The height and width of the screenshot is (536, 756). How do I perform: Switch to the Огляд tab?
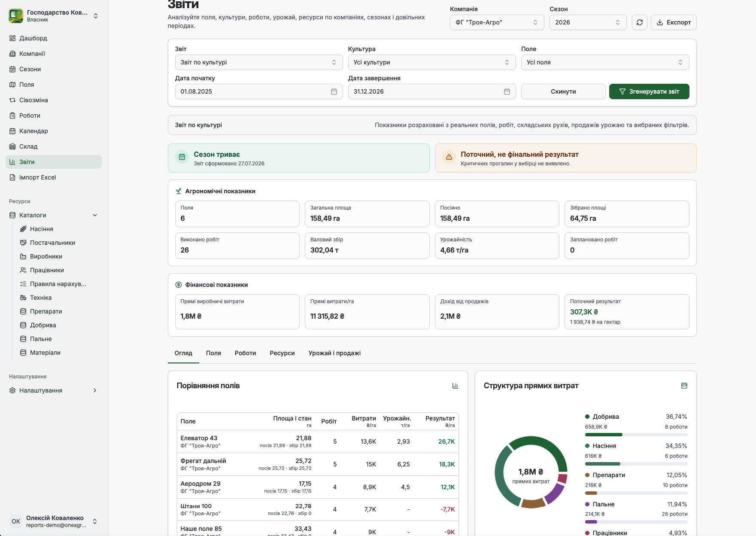point(183,353)
